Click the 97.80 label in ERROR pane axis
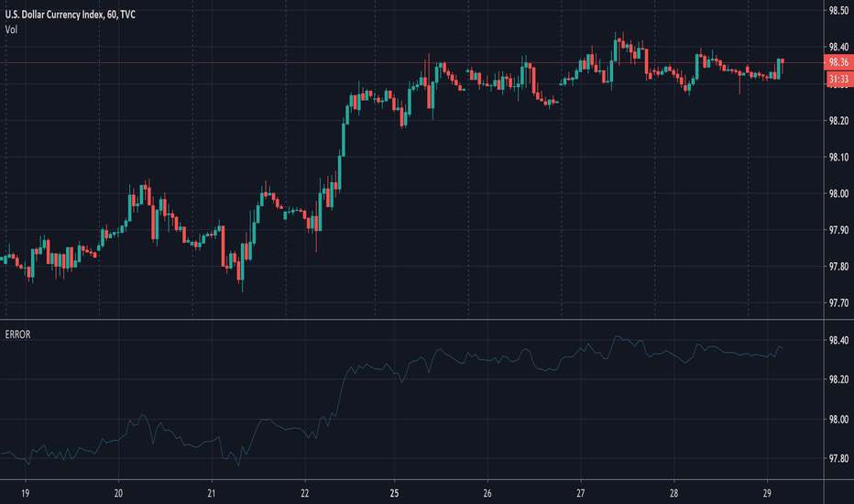 tap(838, 459)
